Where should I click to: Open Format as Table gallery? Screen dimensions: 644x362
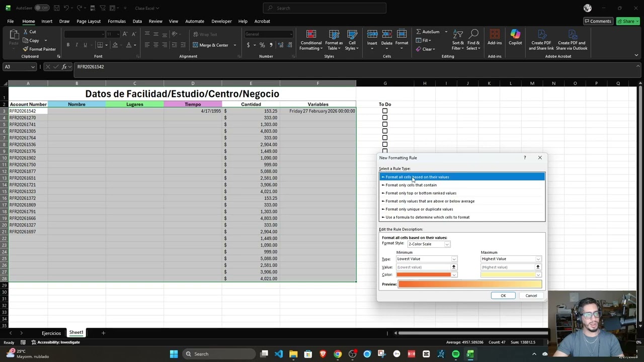[334, 40]
